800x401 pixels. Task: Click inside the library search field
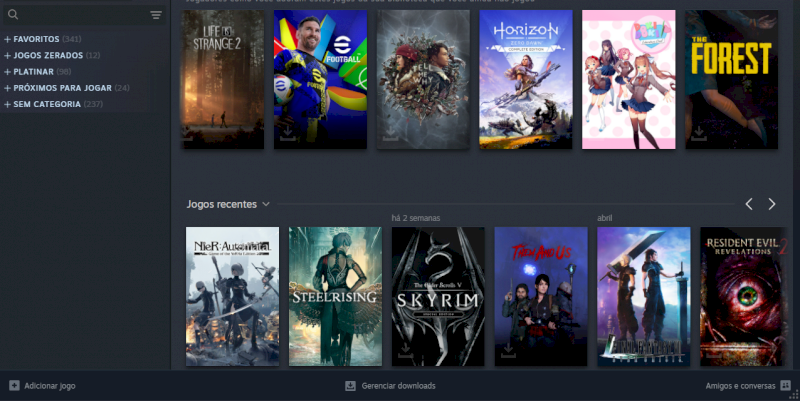pyautogui.click(x=84, y=15)
